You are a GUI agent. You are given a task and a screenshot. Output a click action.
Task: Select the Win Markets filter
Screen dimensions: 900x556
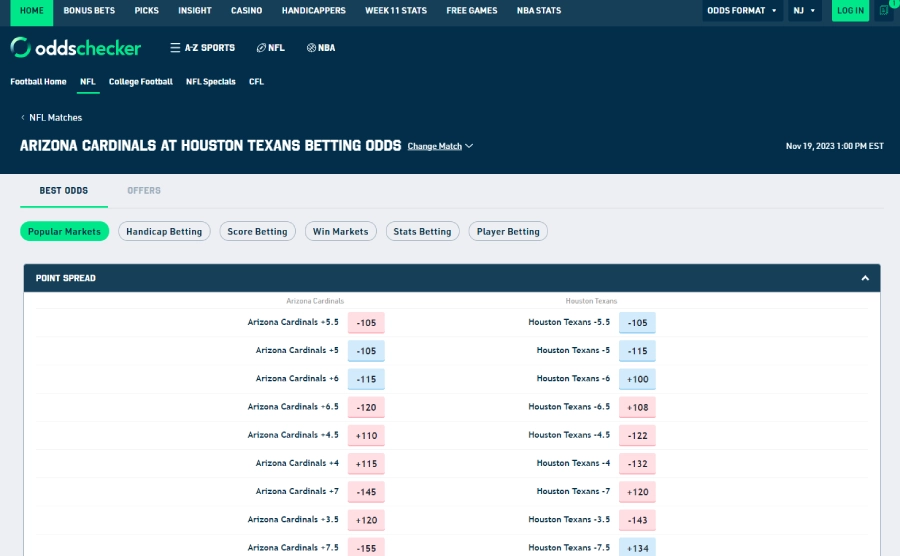[x=340, y=231]
